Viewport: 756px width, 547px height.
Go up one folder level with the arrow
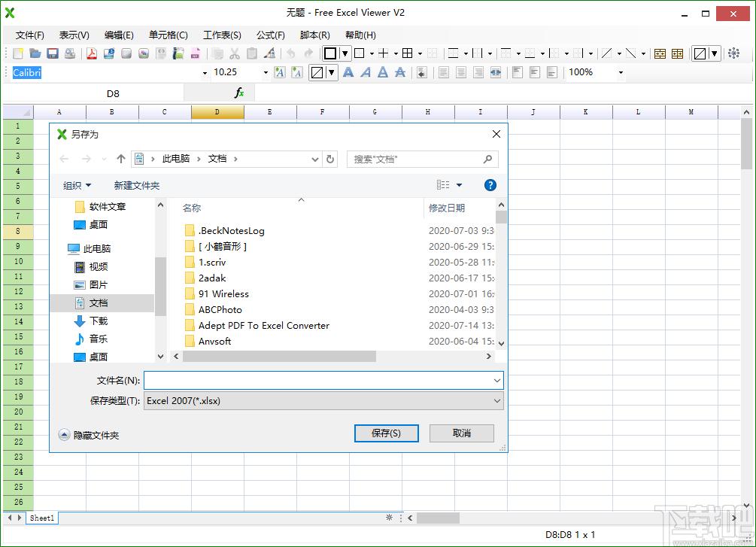pyautogui.click(x=121, y=159)
